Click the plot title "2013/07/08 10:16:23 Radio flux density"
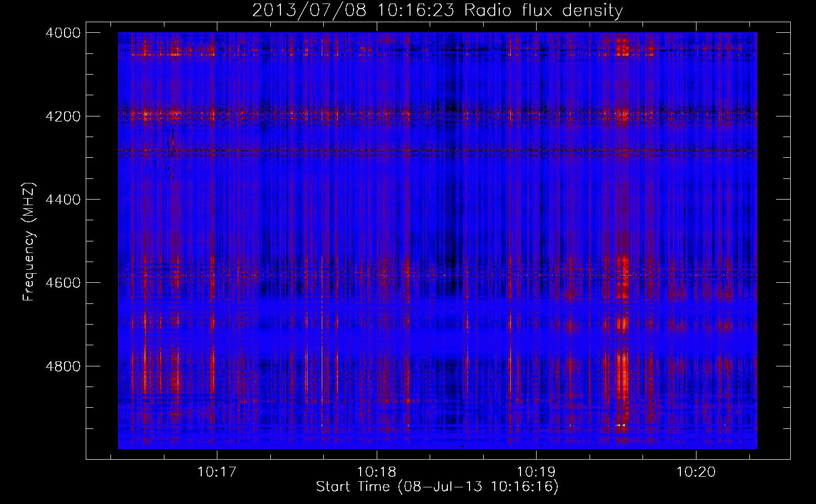The width and height of the screenshot is (816, 504). pyautogui.click(x=437, y=10)
